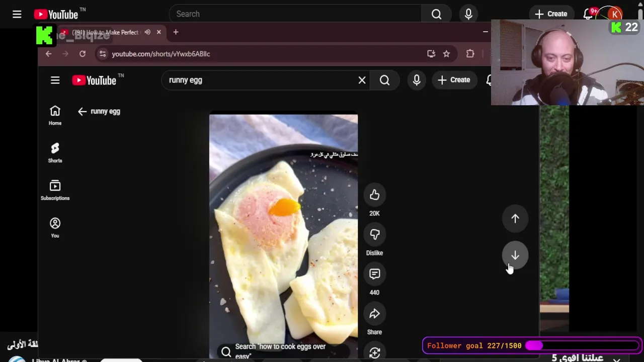This screenshot has height=362, width=644.
Task: View site information icon in address bar
Action: (102, 54)
